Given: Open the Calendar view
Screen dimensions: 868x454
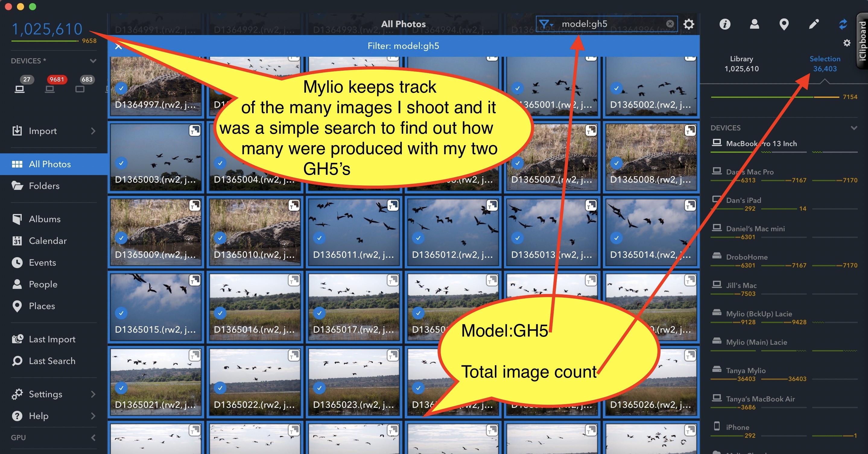Looking at the screenshot, I should tap(54, 241).
